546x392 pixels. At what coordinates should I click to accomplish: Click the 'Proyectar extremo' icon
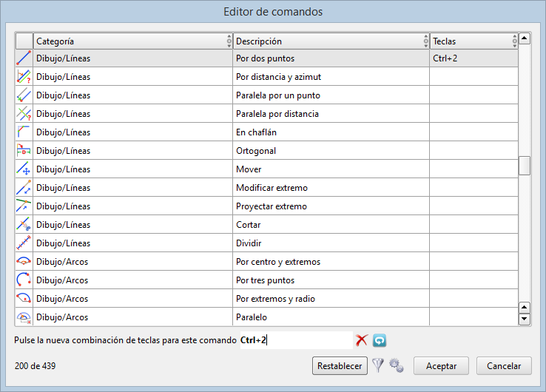tap(24, 206)
